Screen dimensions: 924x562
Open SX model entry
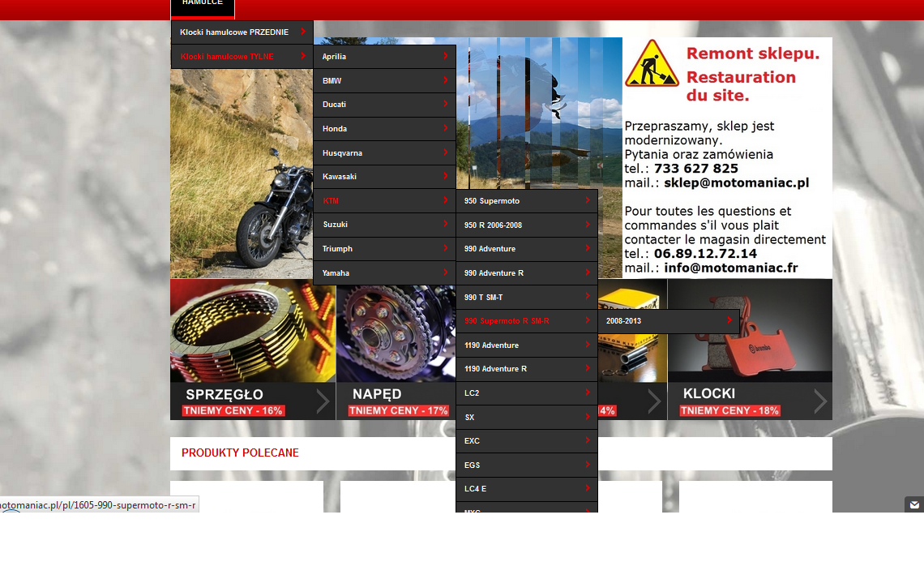click(x=527, y=417)
